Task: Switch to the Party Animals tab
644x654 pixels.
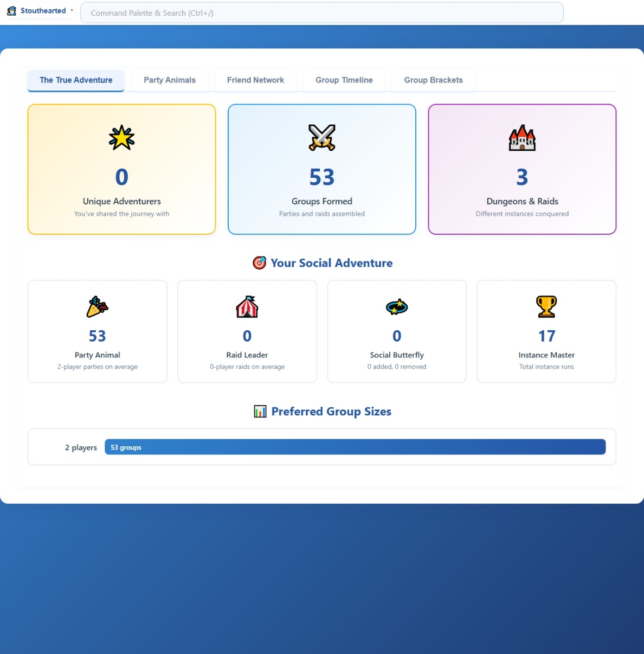Action: coord(170,80)
